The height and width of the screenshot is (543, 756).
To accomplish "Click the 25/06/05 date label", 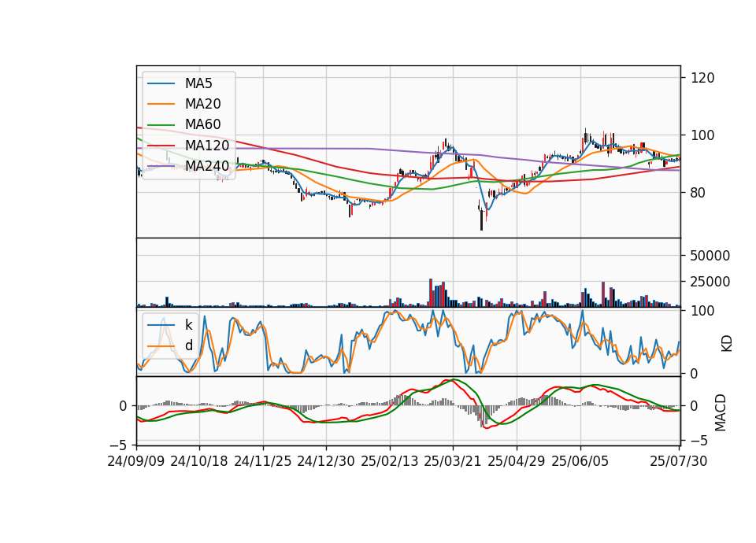I will (x=580, y=461).
